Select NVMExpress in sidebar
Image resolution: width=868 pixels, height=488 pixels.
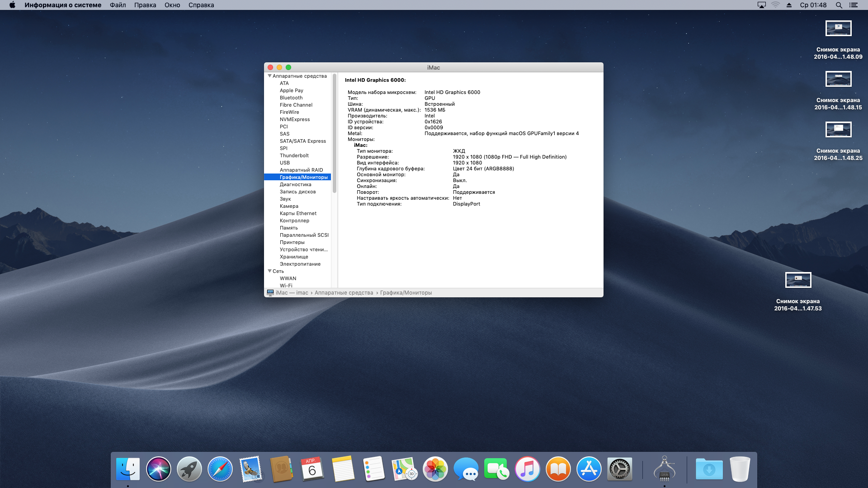click(297, 119)
